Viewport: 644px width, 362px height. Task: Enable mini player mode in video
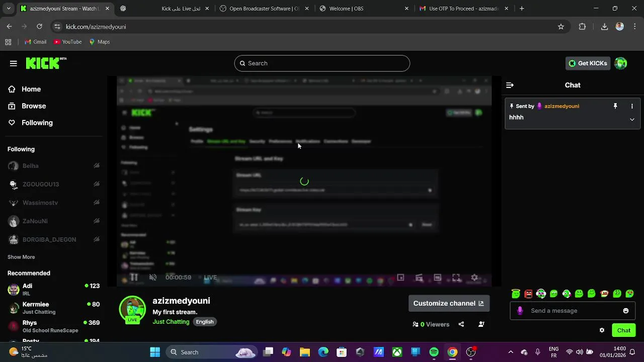[x=400, y=278]
